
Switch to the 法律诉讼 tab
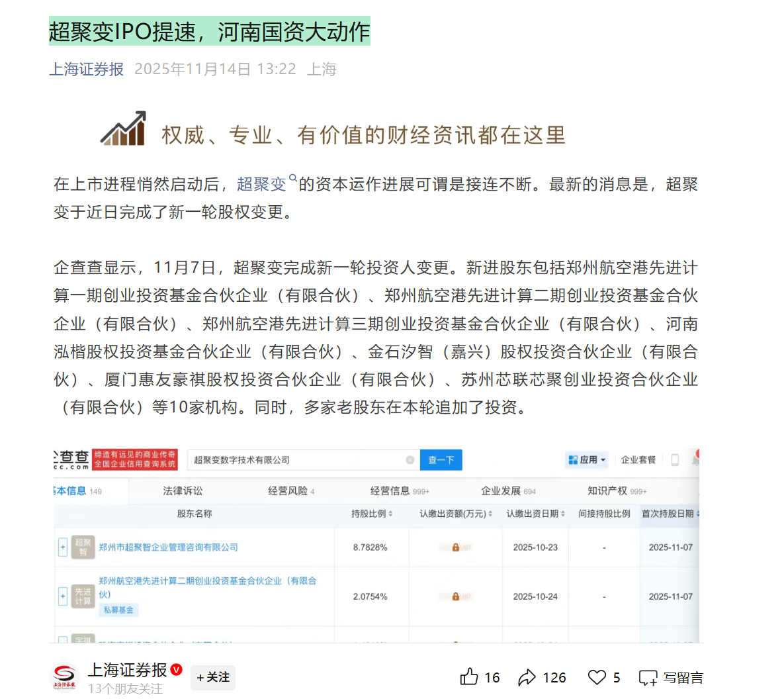click(x=183, y=491)
